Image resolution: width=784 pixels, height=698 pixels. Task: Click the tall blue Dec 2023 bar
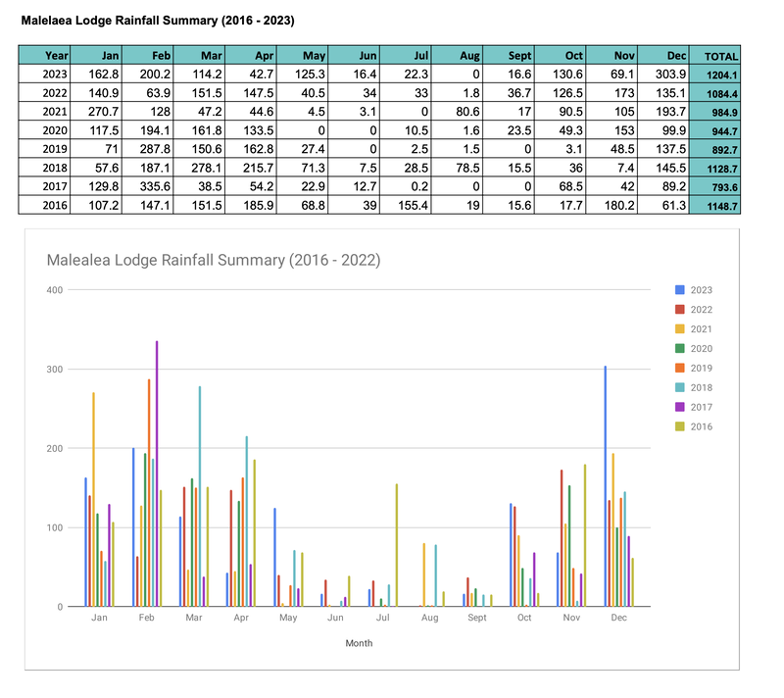click(606, 486)
